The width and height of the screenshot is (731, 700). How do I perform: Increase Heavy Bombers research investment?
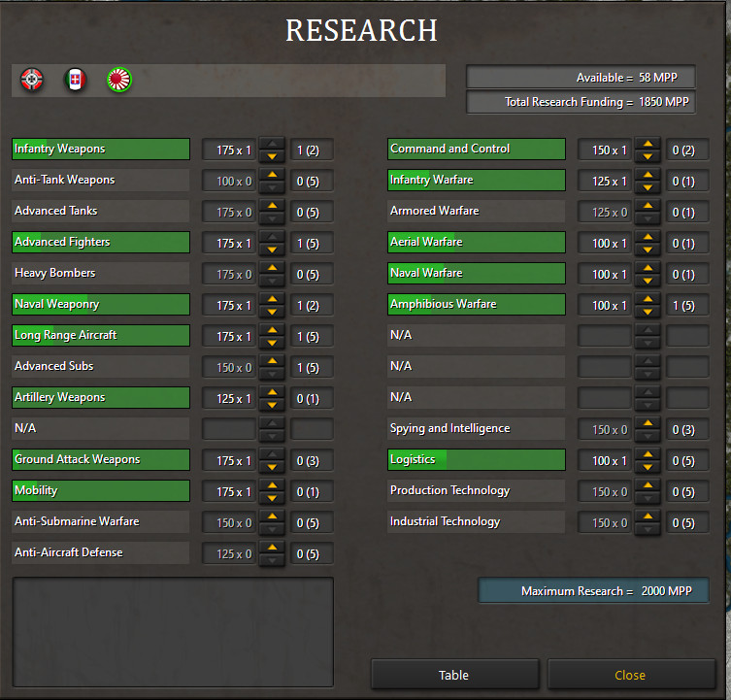point(272,268)
